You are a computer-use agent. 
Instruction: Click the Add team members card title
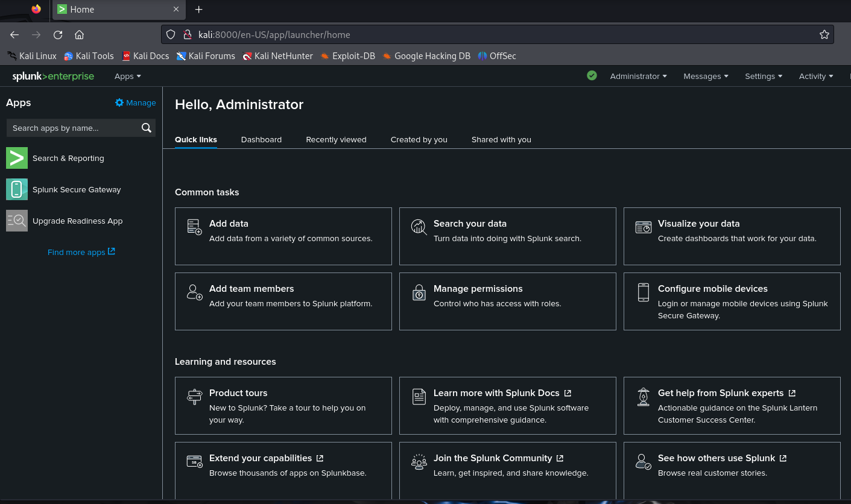(252, 289)
